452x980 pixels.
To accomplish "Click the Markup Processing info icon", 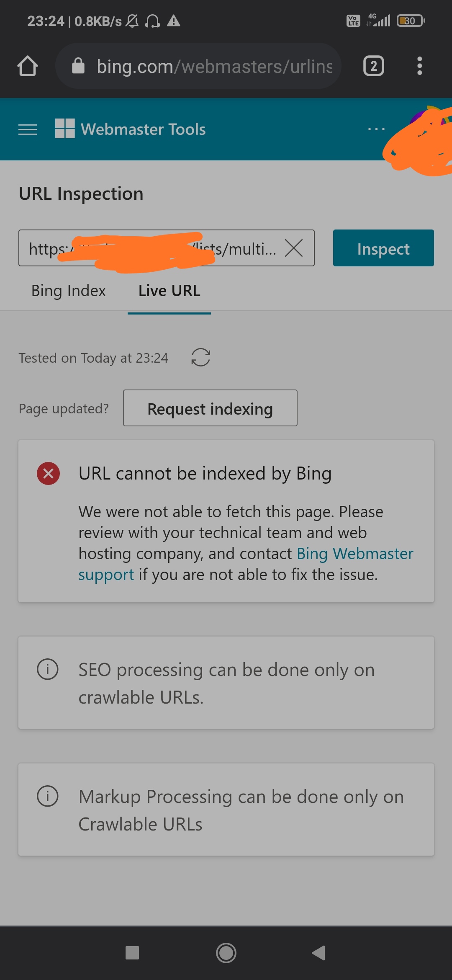I will 48,796.
